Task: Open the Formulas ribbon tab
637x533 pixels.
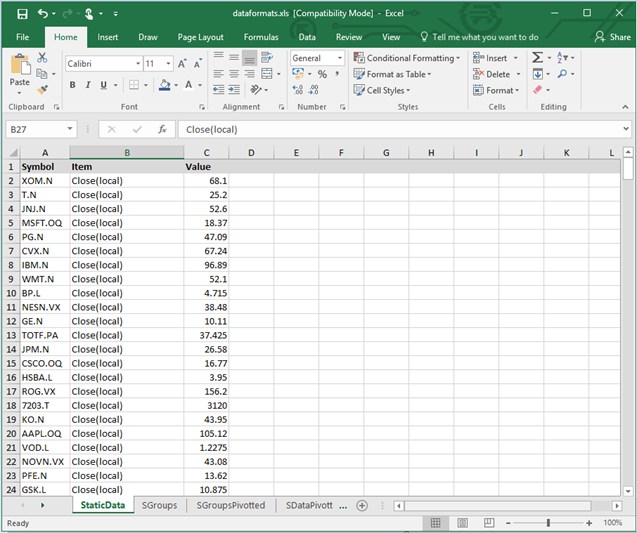Action: [261, 37]
